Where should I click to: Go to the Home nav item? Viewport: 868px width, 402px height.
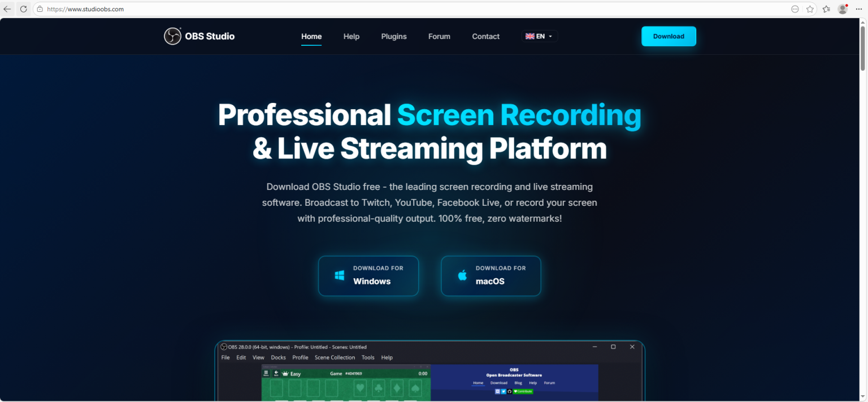click(x=311, y=36)
